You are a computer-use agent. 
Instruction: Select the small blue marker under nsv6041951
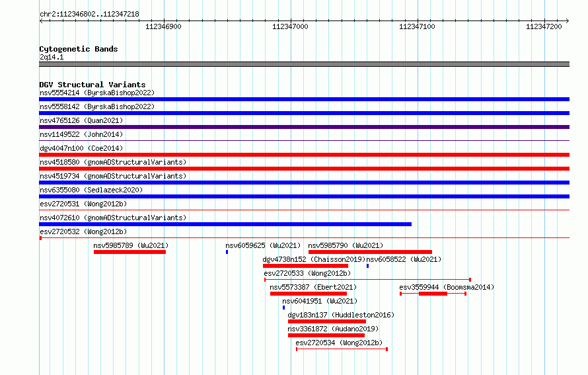tap(283, 308)
